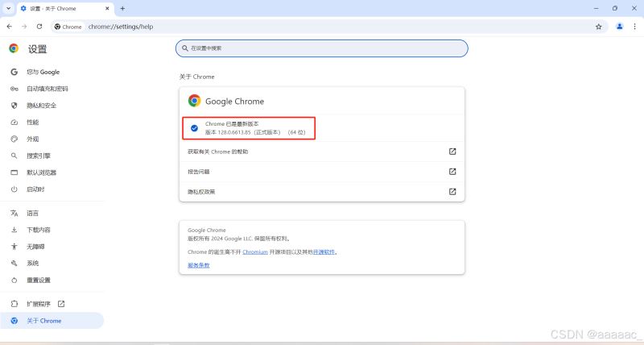
Task: Open 自动填充和密码 settings section
Action: tap(47, 89)
